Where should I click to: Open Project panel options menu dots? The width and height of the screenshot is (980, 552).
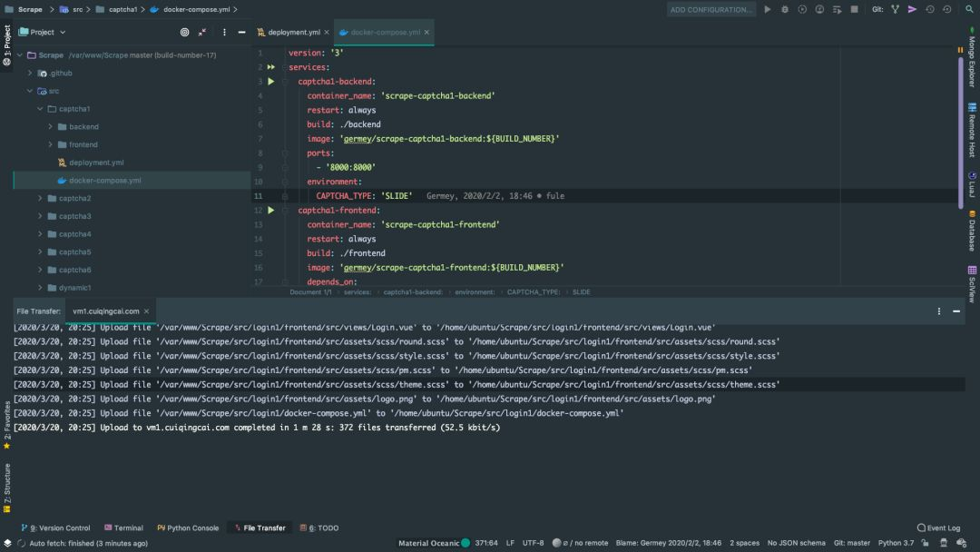224,32
